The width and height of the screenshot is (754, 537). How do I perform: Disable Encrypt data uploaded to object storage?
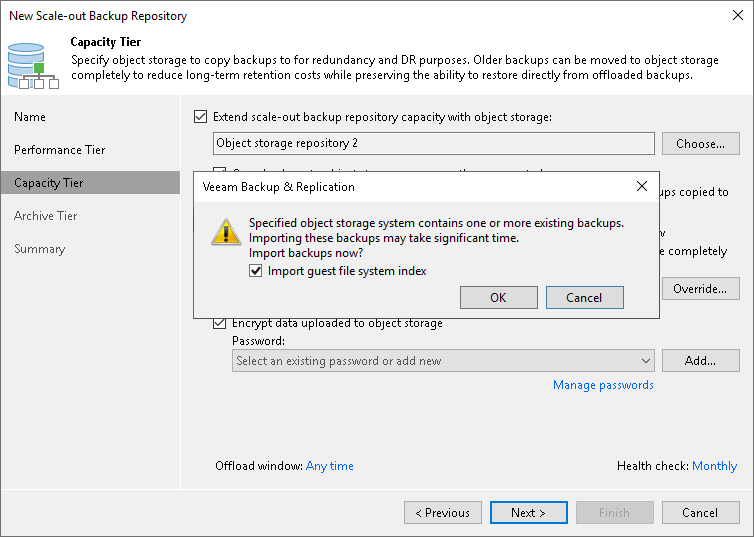click(220, 323)
